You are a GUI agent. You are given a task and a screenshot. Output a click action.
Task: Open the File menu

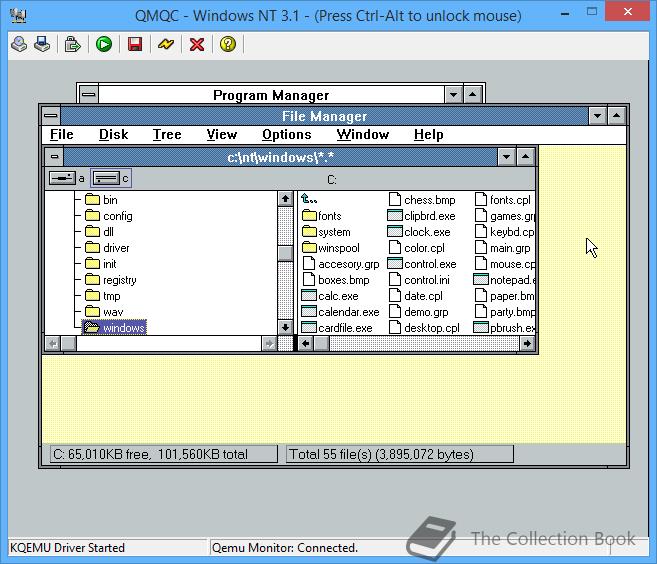62,135
